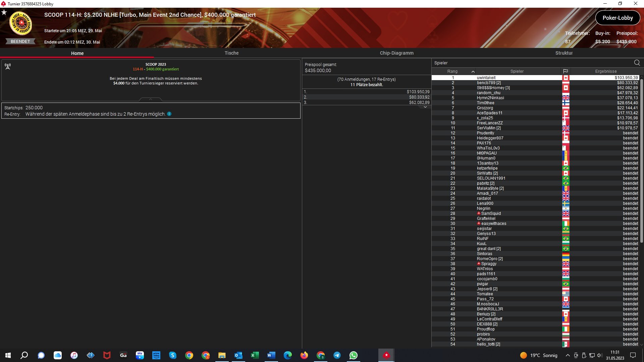Select player Tim0thee
Screen dimensions: 644x362
535,103
